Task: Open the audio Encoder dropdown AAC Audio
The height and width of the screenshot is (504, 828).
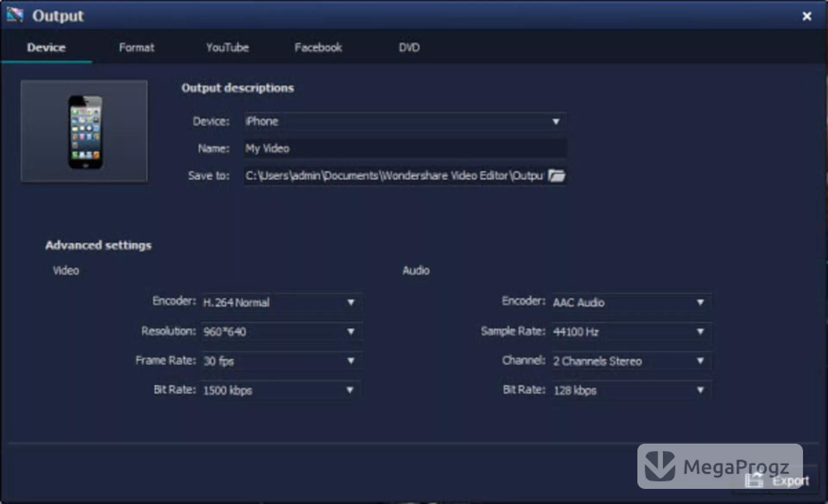Action: pos(631,302)
